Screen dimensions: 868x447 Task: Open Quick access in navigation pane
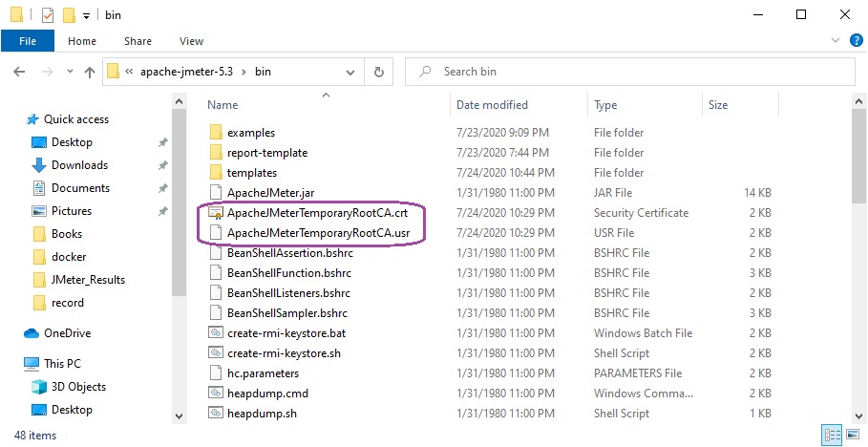pyautogui.click(x=75, y=119)
